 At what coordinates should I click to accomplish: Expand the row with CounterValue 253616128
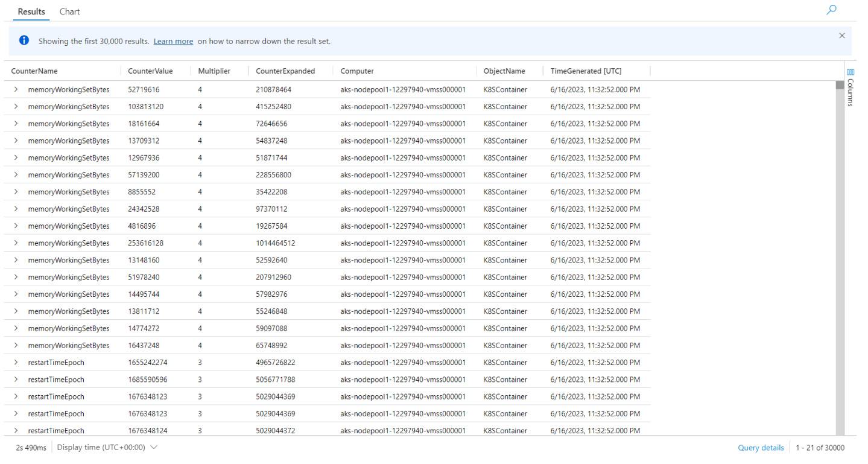coord(16,243)
